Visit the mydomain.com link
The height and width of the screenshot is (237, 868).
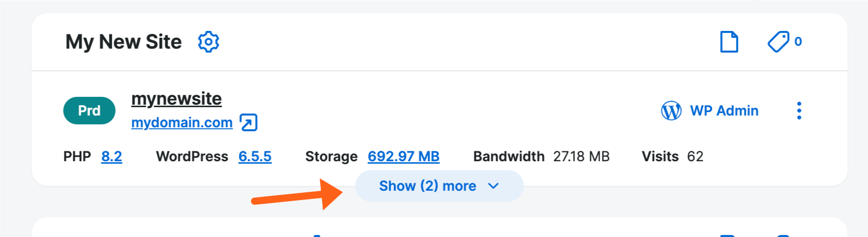pos(182,122)
